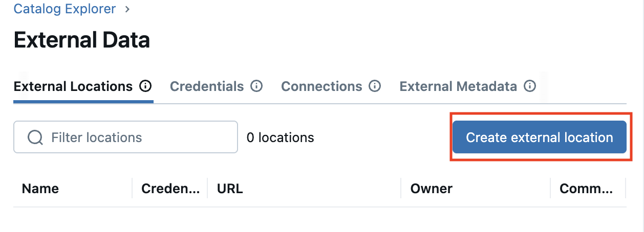Click the magnifier icon in the filter box
644x232 pixels.
35,137
